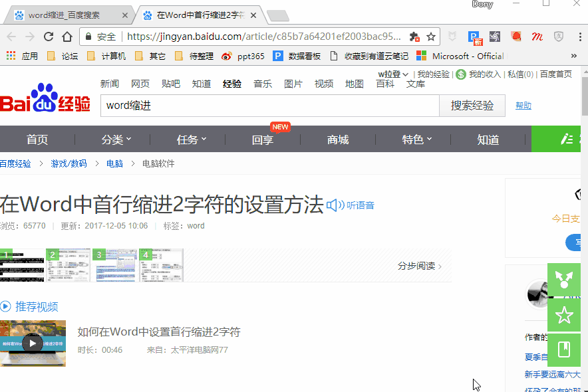Navigate back with the back arrow
The width and height of the screenshot is (588, 392).
11,37
